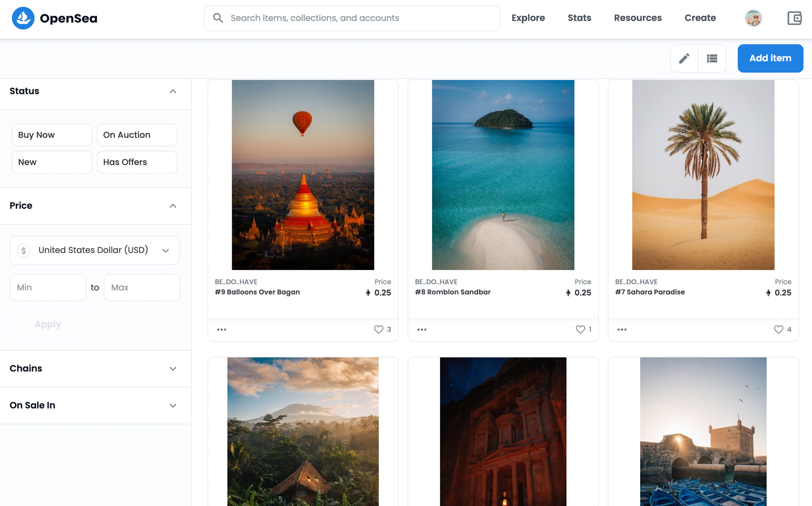Enable the Buy Now filter

tap(52, 135)
